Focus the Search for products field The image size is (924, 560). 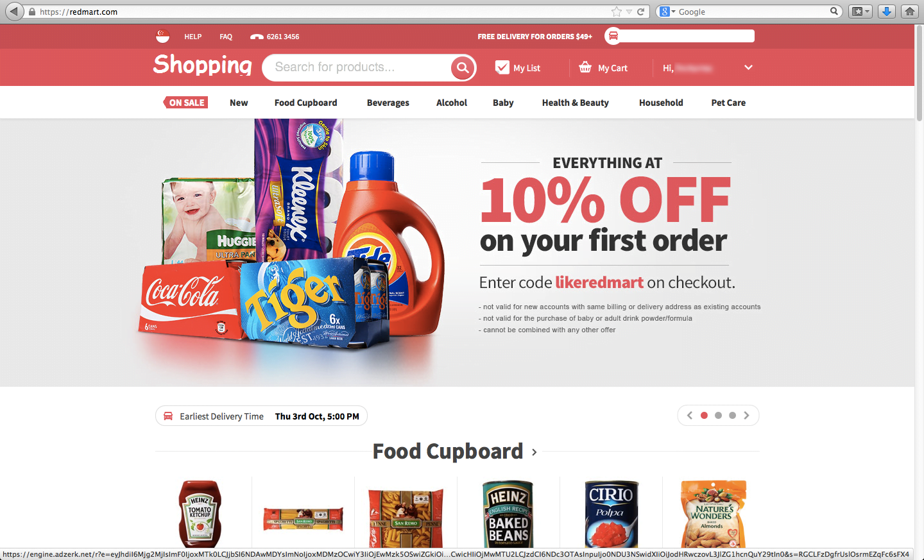point(357,67)
